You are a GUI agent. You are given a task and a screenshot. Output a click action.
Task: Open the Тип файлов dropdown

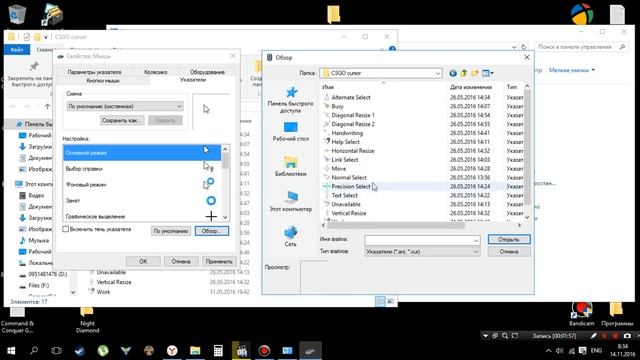[x=476, y=252]
